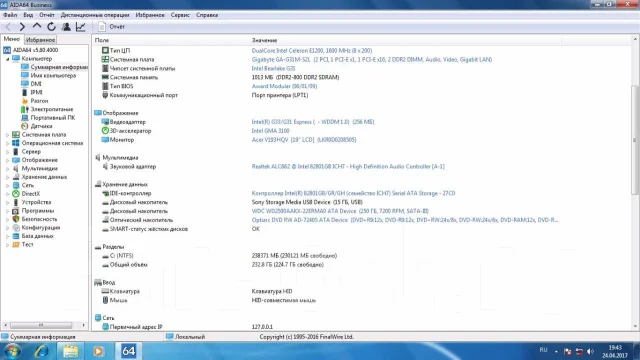Open the Разгон tree item
The width and height of the screenshot is (640, 360).
(x=35, y=101)
